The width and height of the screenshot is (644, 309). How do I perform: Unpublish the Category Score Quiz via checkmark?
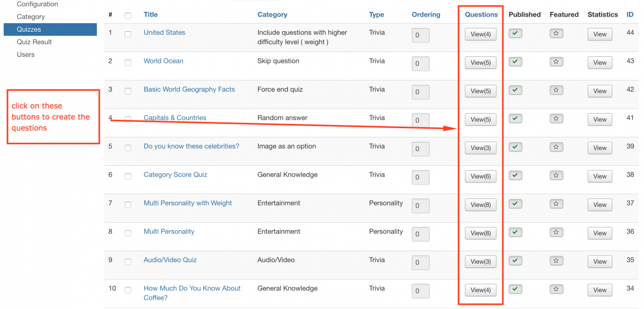(515, 175)
